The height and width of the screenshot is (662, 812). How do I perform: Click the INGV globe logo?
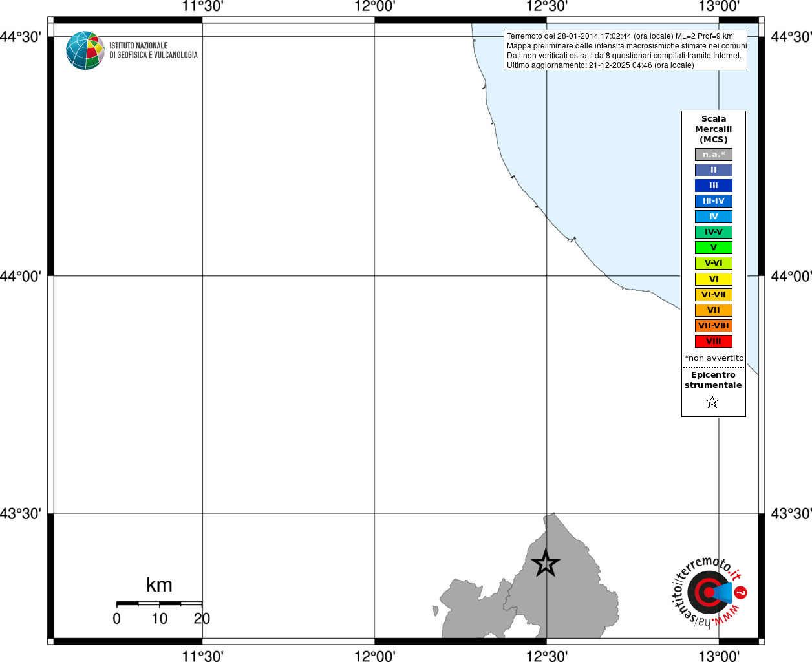(x=85, y=50)
